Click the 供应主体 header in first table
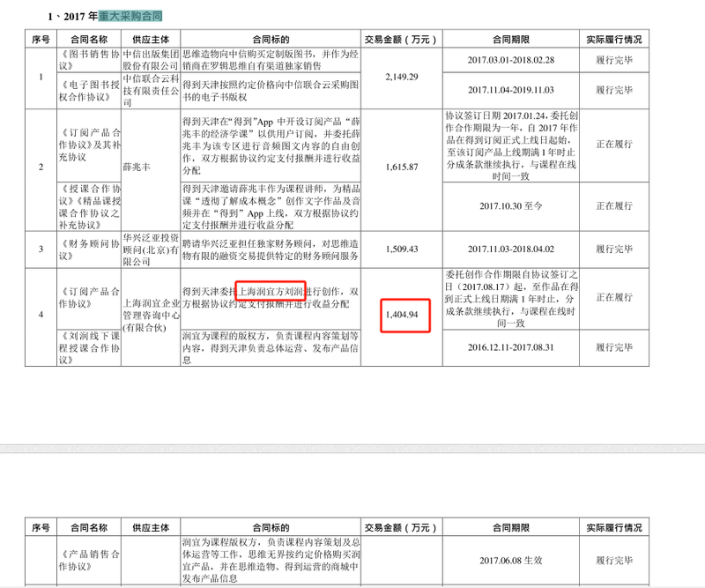The width and height of the screenshot is (705, 588). pos(151,40)
